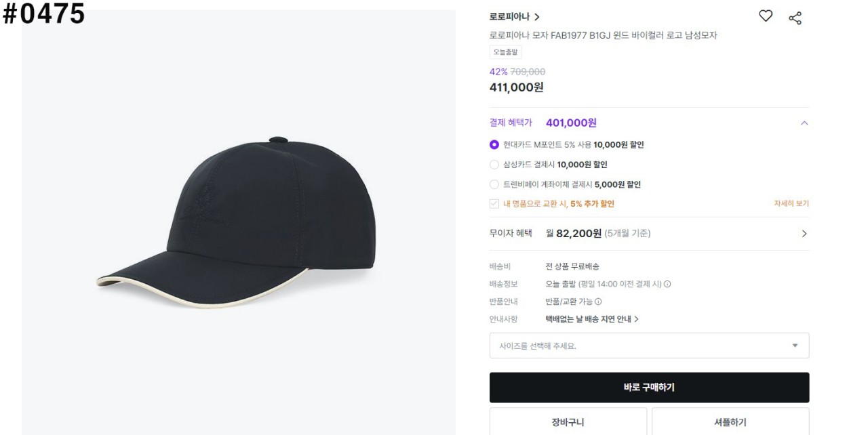Viewport: 868px width, 435px height.
Task: Click the share icon
Action: pos(795,18)
